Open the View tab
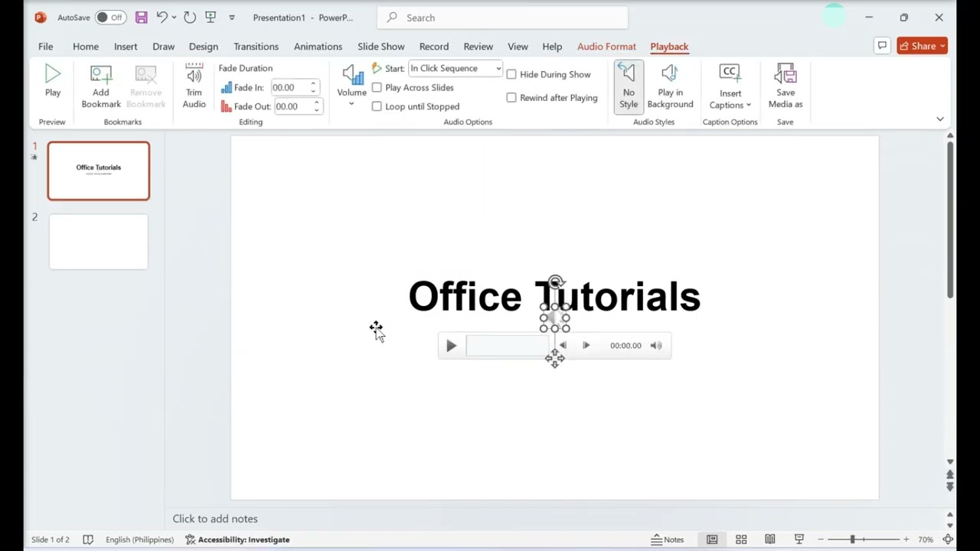The width and height of the screenshot is (980, 551). click(518, 46)
